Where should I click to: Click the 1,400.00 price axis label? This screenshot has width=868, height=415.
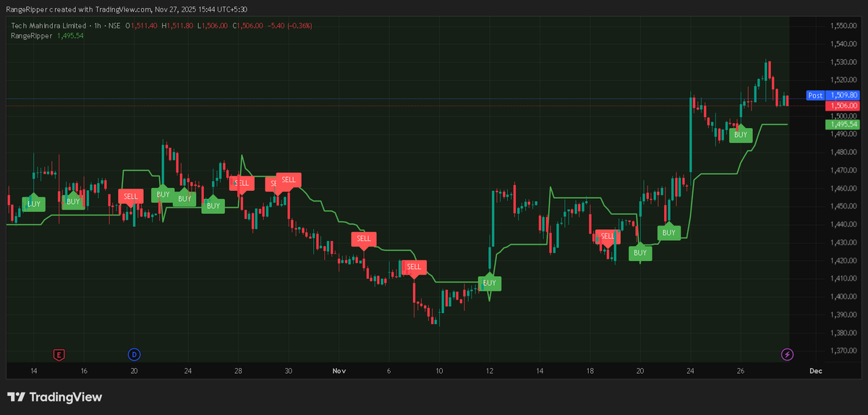pos(843,296)
